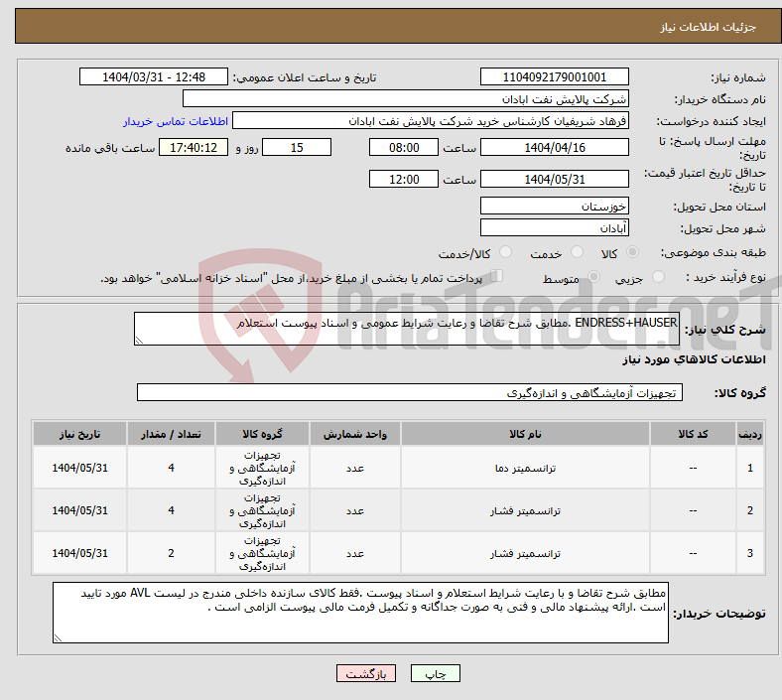Click need date 1404/05/31 in row 1
The image size is (782, 700).
[x=79, y=468]
